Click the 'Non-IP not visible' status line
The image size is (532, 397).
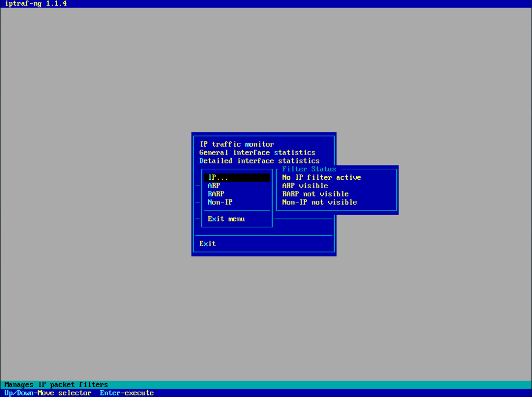click(x=319, y=202)
